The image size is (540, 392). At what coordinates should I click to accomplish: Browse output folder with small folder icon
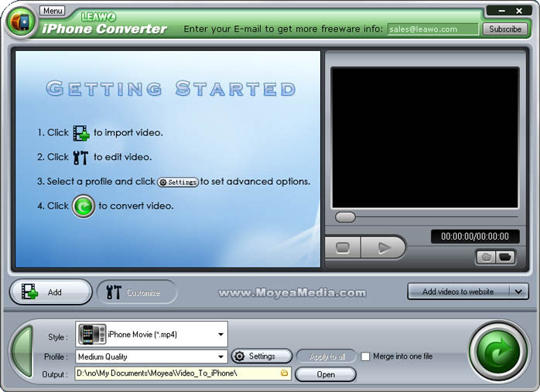285,373
